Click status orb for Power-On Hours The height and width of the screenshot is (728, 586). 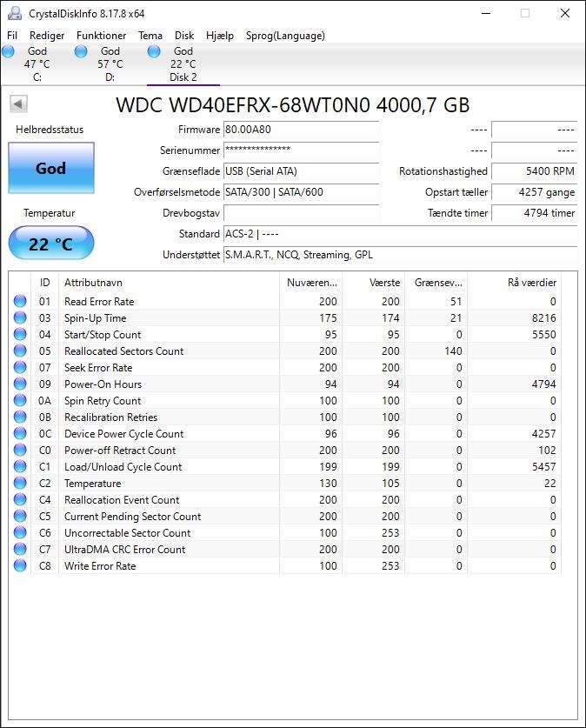pyautogui.click(x=20, y=384)
